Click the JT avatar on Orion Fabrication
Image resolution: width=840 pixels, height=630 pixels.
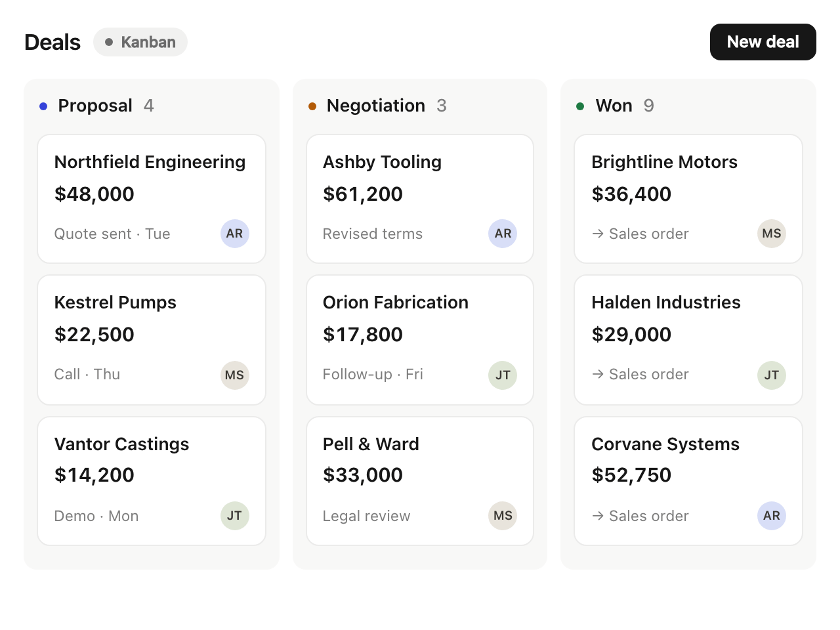coord(503,375)
